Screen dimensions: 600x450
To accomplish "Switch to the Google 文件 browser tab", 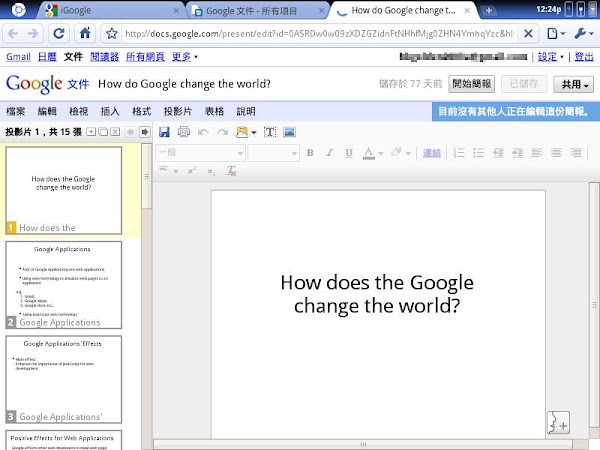I will [257, 11].
